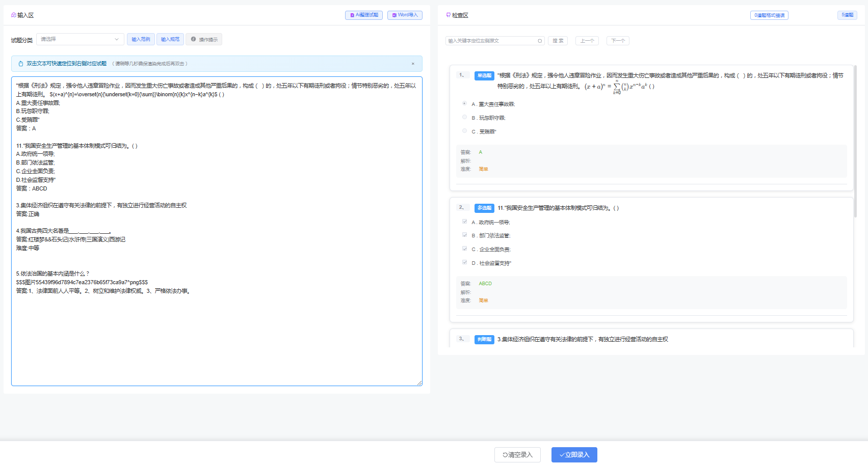Click the search icon inside keyword field
Viewport: 868px width, 465px height.
(540, 41)
